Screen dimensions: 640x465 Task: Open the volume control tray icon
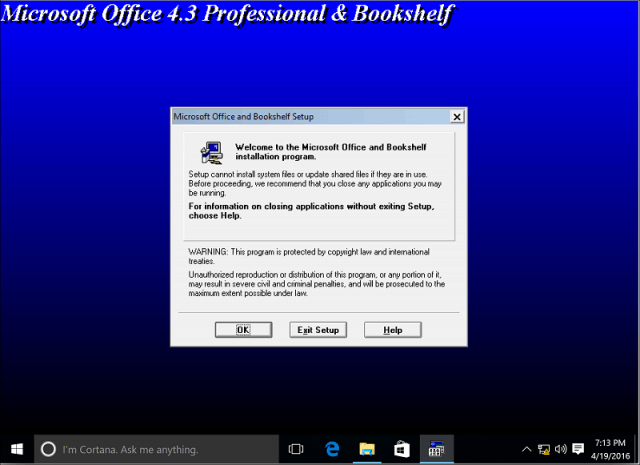561,449
